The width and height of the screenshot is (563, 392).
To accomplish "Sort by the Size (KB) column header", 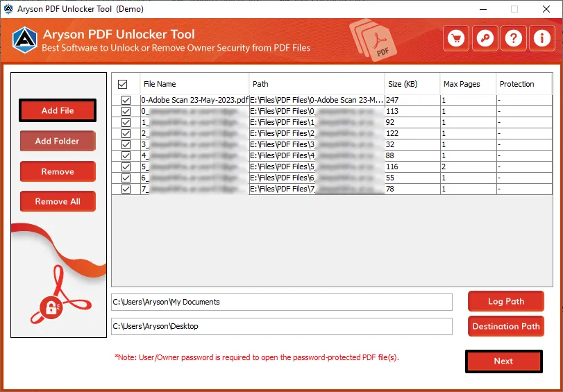I will 412,84.
